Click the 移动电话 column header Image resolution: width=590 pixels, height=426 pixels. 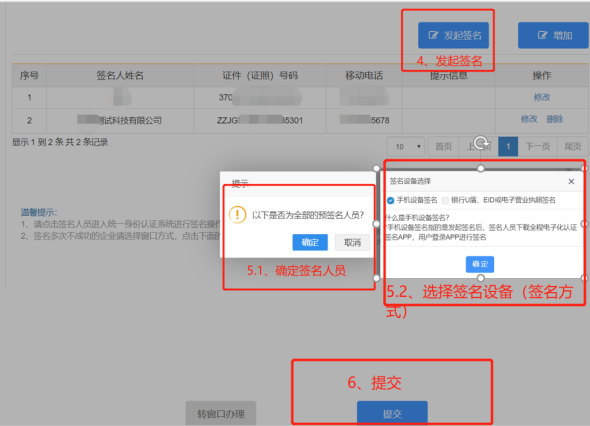click(x=364, y=76)
